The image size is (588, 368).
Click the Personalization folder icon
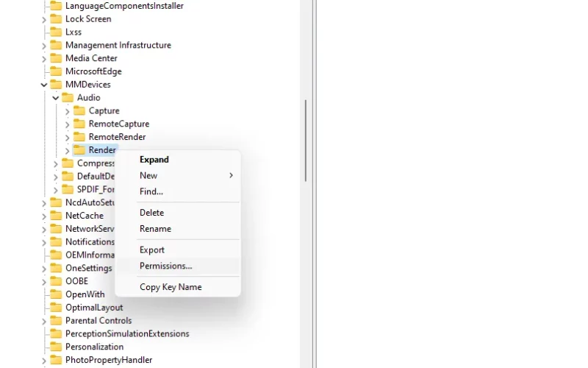click(56, 347)
